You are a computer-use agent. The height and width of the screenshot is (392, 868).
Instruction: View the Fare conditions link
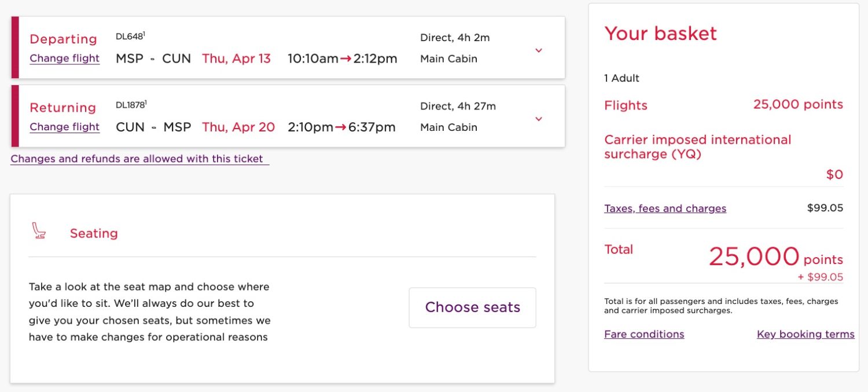(x=644, y=334)
